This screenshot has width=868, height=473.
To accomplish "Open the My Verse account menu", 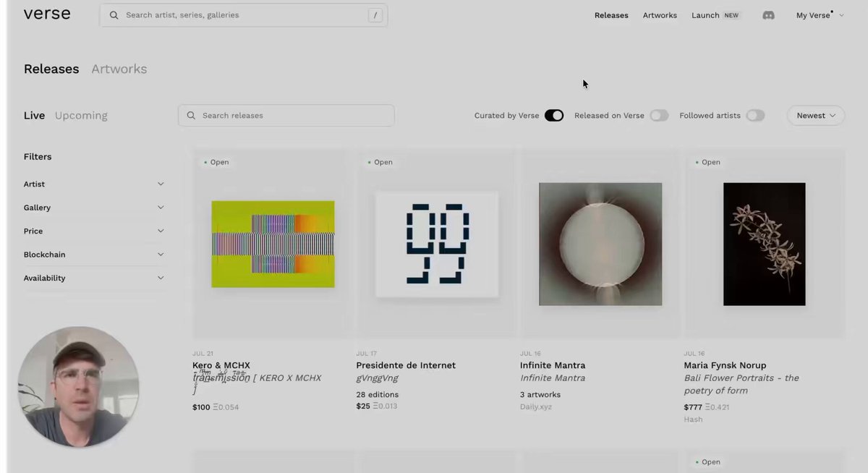I will pyautogui.click(x=820, y=15).
